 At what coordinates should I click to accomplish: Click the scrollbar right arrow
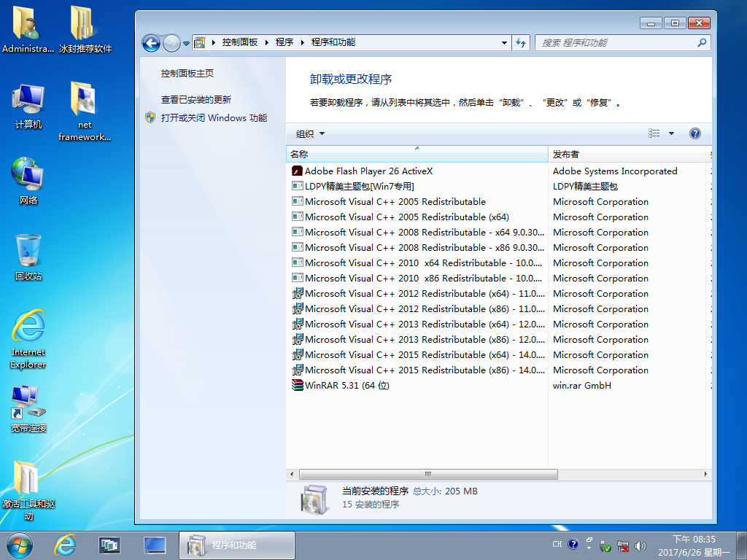point(705,474)
